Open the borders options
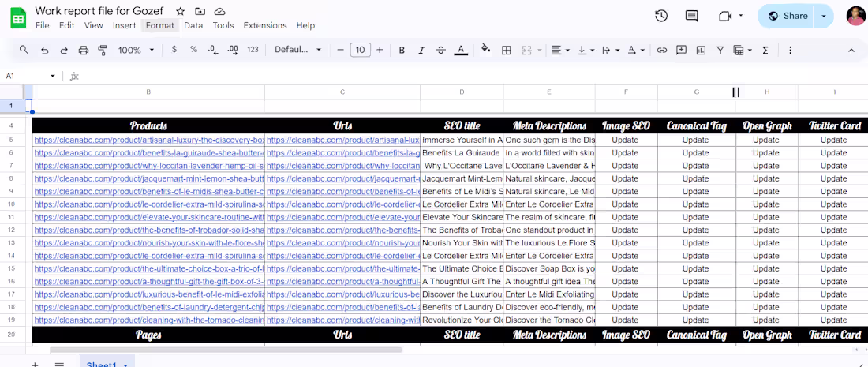868x367 pixels. [x=506, y=51]
